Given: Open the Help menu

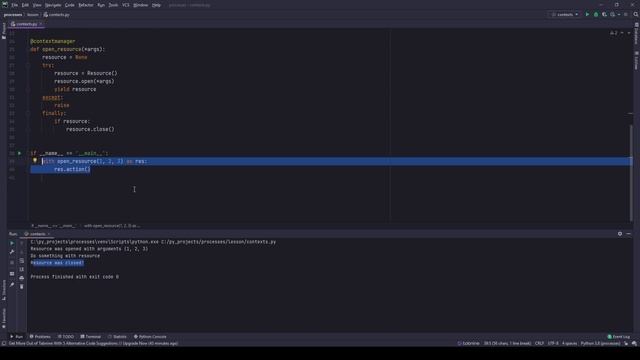Looking at the screenshot, I should coord(156,5).
